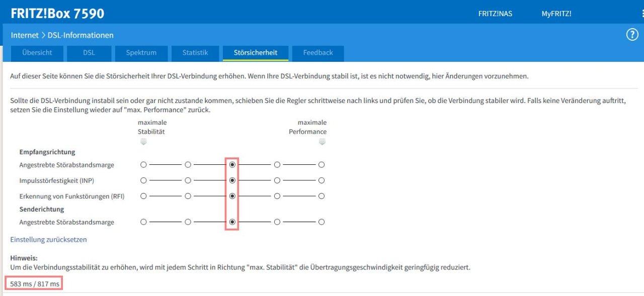The height and width of the screenshot is (296, 644).
Task: Select middle step for Empfang Störabstandsmarge
Action: point(232,164)
